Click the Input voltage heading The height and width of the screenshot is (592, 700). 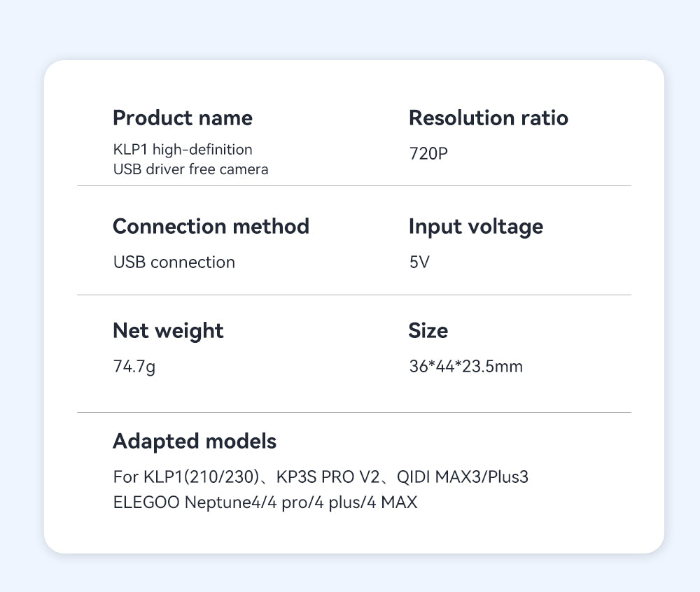[x=476, y=227]
